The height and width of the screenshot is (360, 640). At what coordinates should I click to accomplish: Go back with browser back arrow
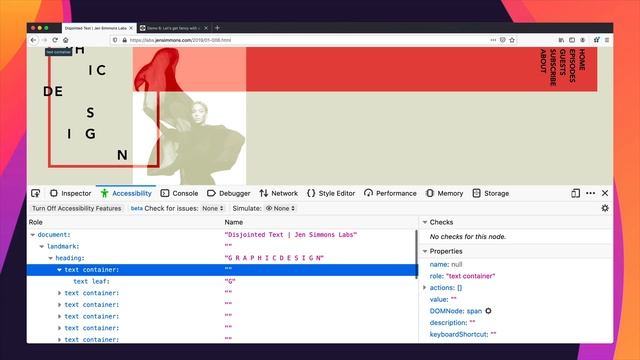33,40
